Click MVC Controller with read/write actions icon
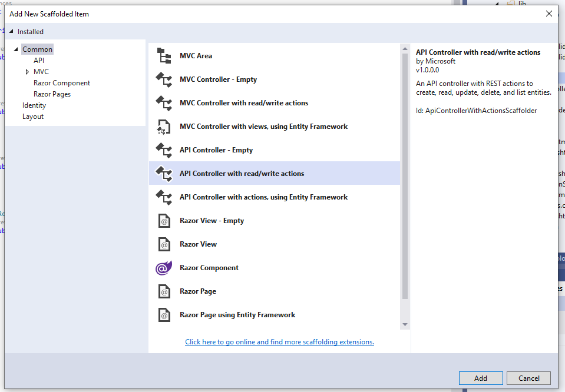The image size is (565, 392). (164, 103)
